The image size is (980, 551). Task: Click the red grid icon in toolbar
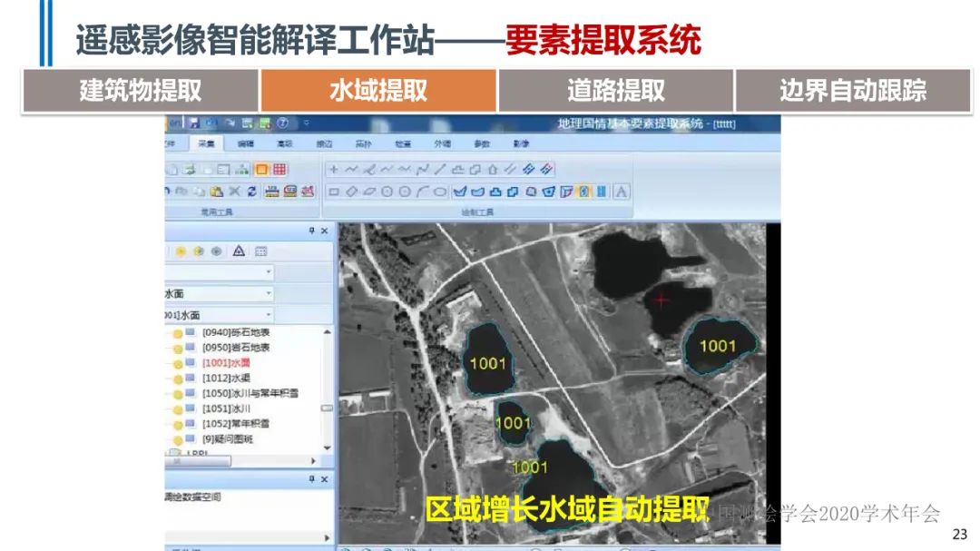click(x=279, y=169)
